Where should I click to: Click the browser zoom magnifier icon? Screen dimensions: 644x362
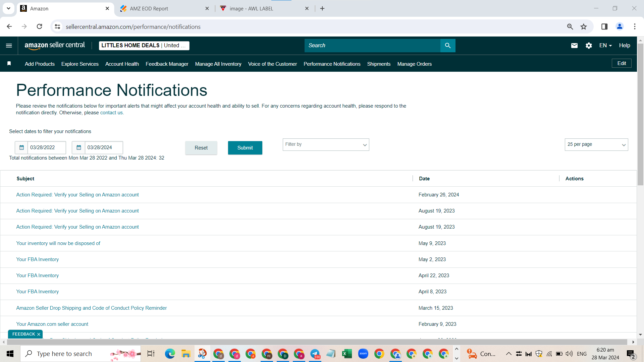(x=570, y=26)
